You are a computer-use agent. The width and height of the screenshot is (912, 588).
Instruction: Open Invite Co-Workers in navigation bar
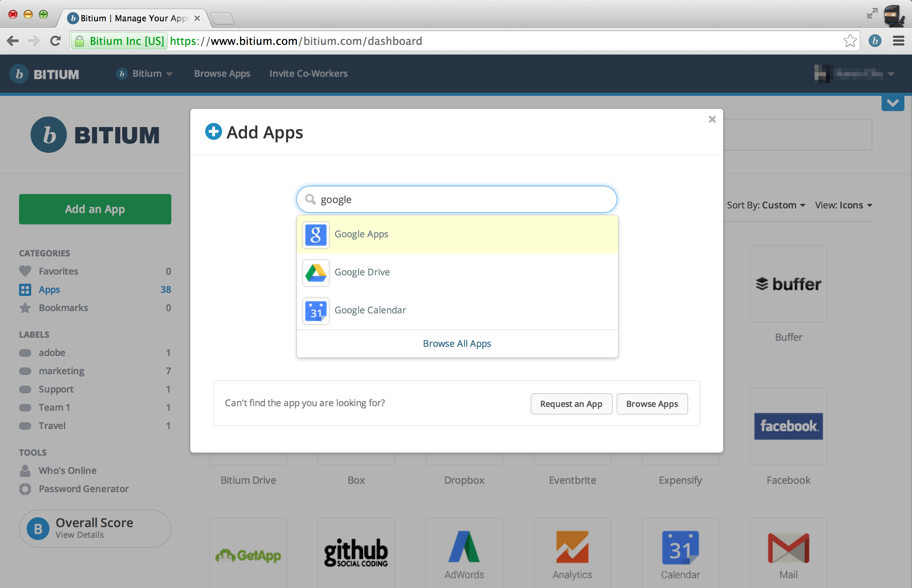308,74
